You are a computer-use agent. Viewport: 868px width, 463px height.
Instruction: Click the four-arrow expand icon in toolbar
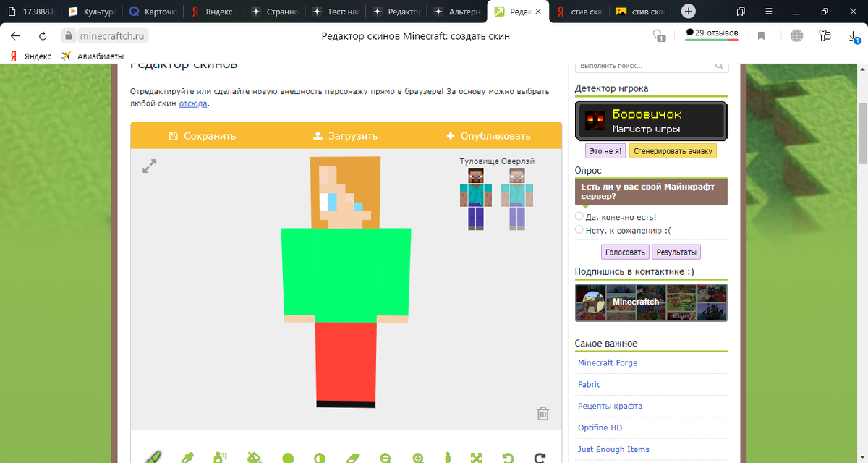[x=476, y=458]
